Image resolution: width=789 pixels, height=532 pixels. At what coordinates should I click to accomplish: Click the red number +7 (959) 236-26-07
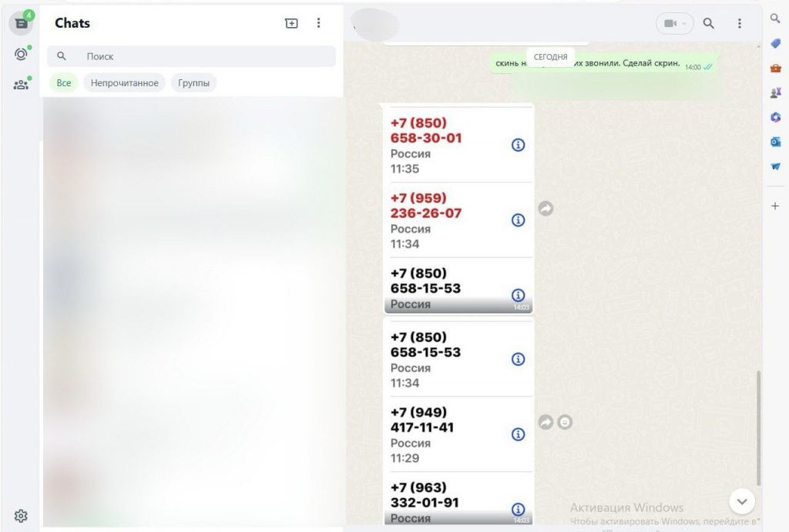coord(425,205)
